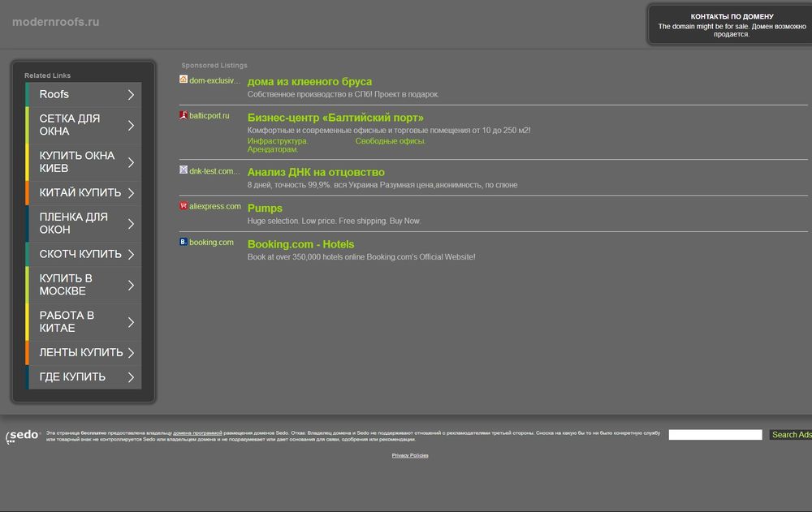Click the modernroofs.ru site title

tap(55, 22)
